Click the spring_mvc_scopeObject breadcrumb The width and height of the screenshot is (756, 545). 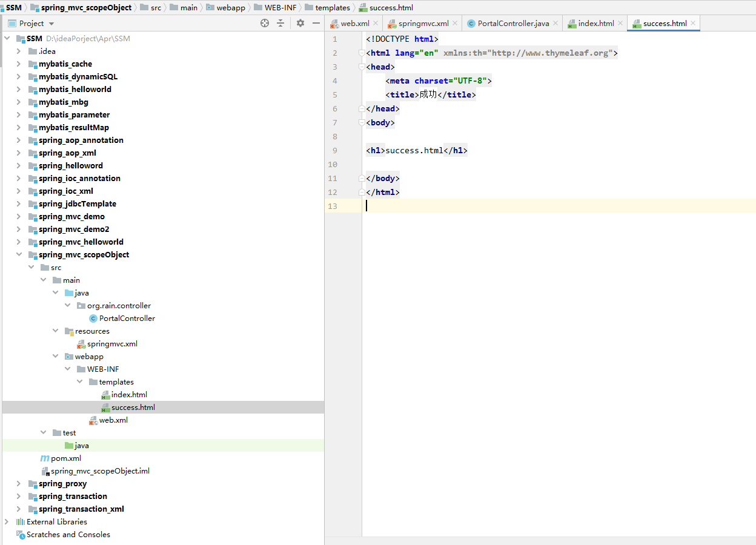pyautogui.click(x=86, y=7)
